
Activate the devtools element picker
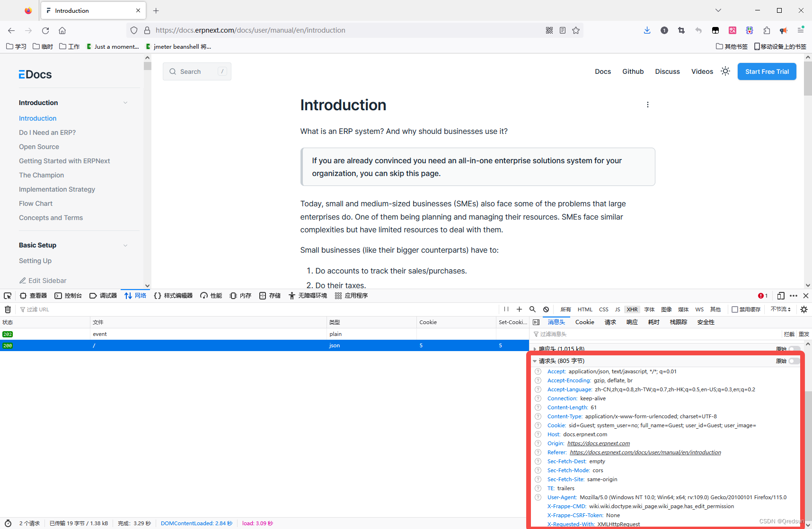[8, 296]
